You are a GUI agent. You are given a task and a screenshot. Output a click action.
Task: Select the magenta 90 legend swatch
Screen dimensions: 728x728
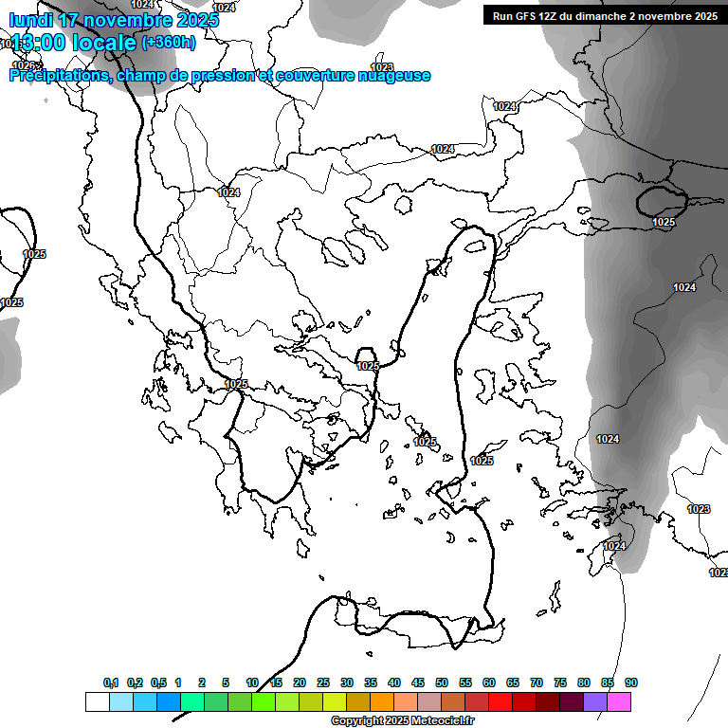[x=619, y=702]
